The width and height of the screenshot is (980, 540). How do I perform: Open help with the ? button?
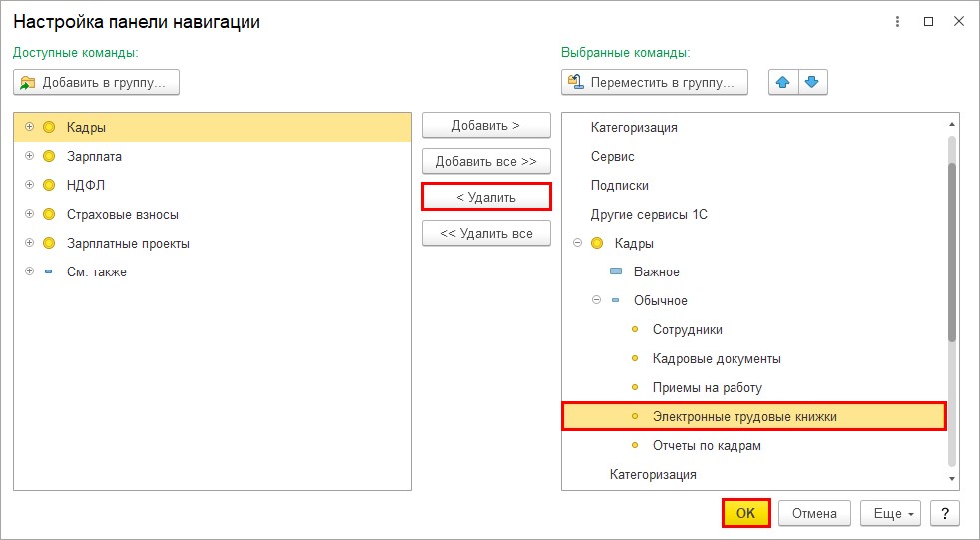pyautogui.click(x=945, y=513)
